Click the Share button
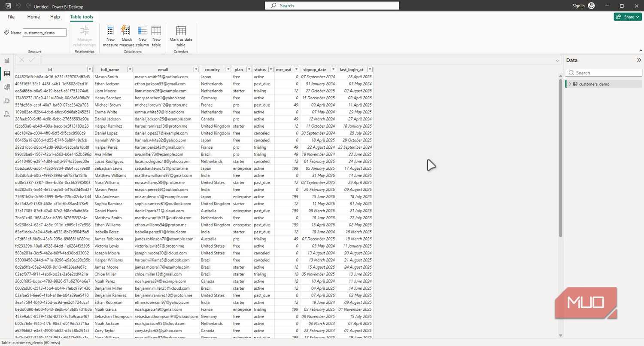Image resolution: width=644 pixels, height=346 pixels. coord(628,17)
